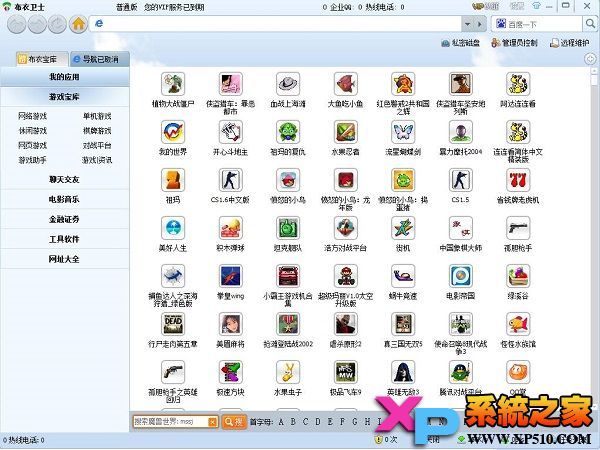This screenshot has height=450, width=600.
Task: Open the 积木弹球 game icon
Action: tap(230, 228)
